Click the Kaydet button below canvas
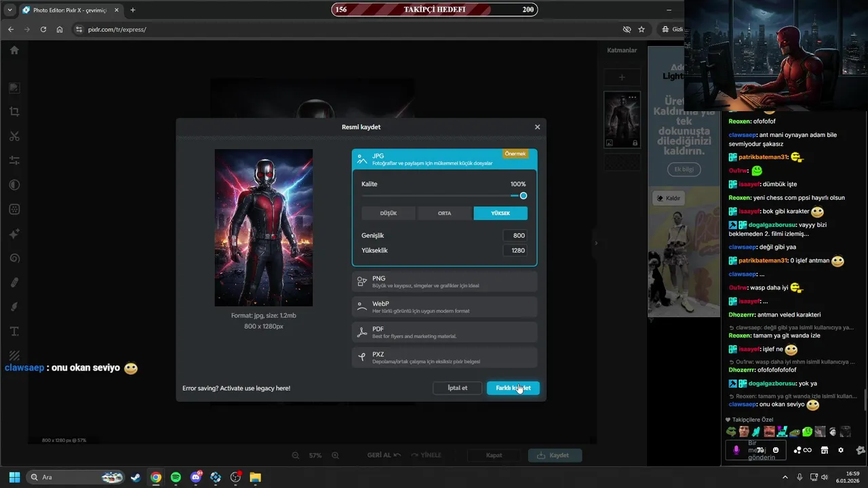The width and height of the screenshot is (868, 488). [555, 455]
